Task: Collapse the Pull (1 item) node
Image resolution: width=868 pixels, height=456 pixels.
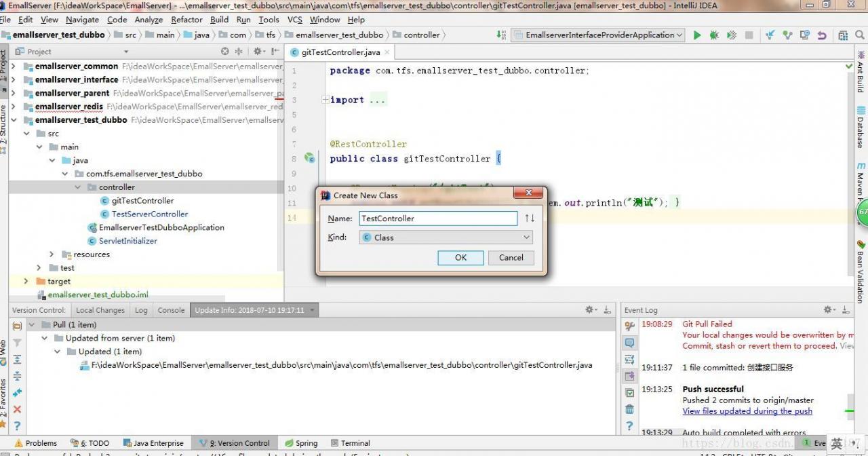Action: (31, 325)
